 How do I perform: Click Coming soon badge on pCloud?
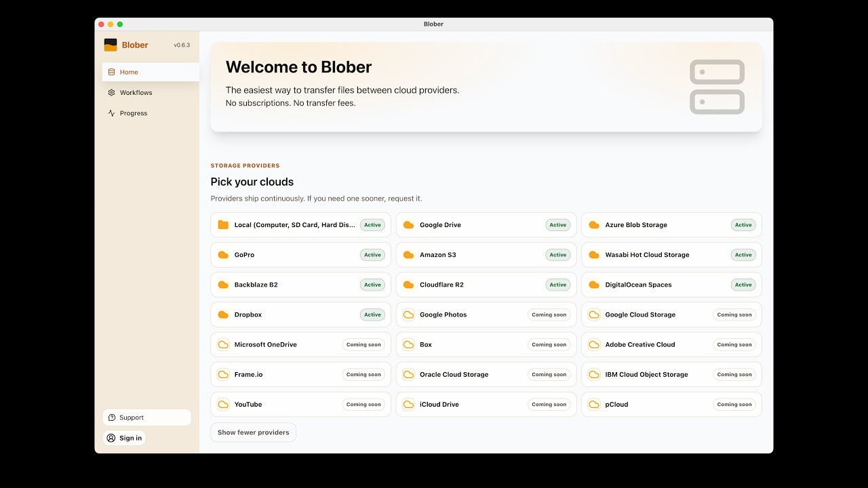[734, 404]
